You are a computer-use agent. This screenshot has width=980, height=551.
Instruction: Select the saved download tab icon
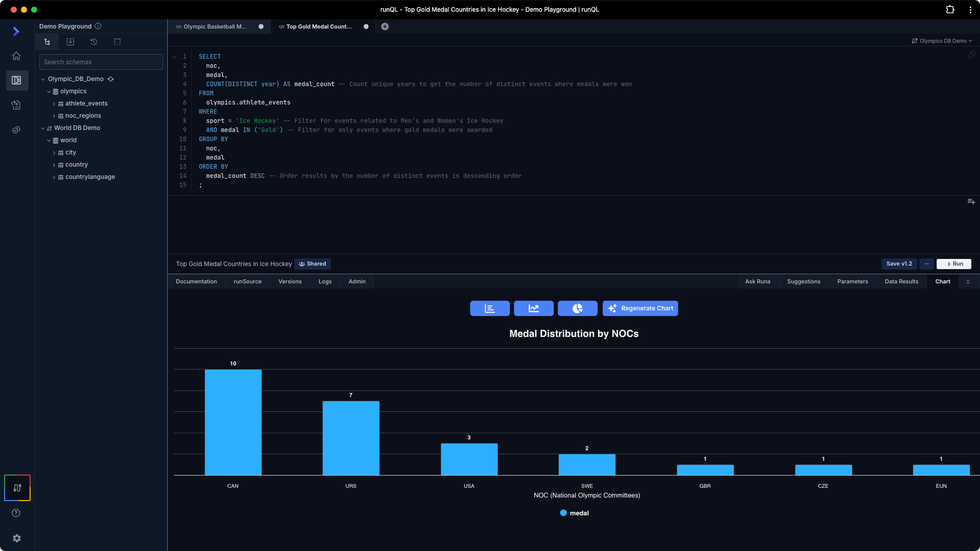(x=70, y=42)
